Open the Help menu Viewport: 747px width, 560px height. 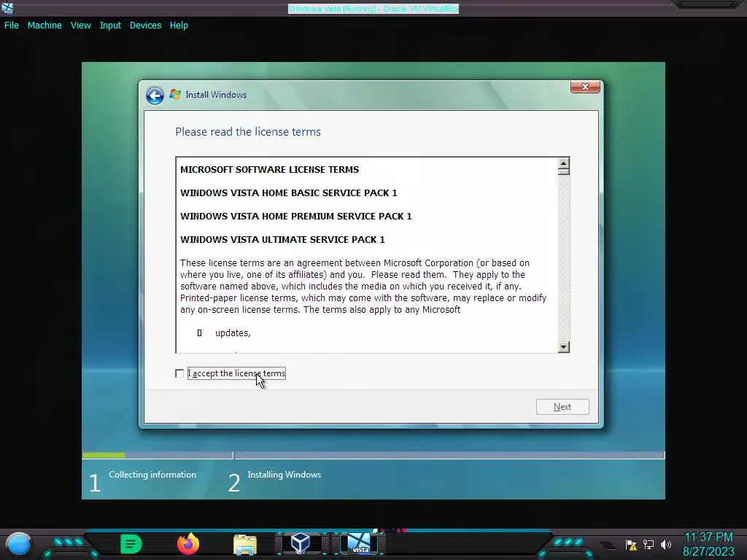[179, 26]
